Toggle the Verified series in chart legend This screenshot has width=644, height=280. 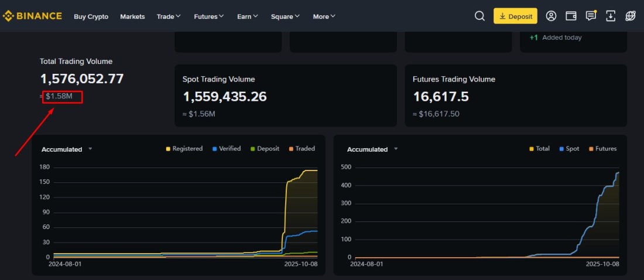(226, 149)
